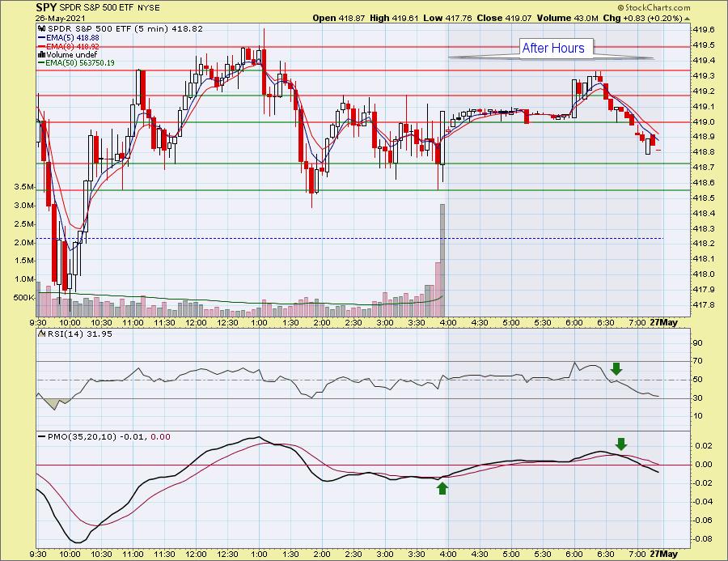Click the EMA(50) 563750.19 legend entry
The width and height of the screenshot is (728, 561).
click(80, 63)
